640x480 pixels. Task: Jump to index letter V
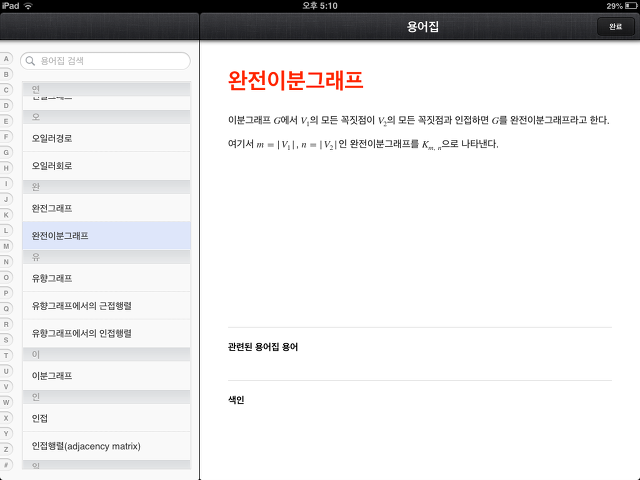[x=6, y=387]
